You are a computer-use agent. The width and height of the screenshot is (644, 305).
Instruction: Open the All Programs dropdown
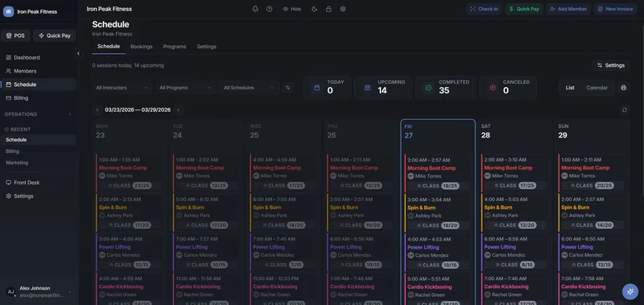pos(185,88)
